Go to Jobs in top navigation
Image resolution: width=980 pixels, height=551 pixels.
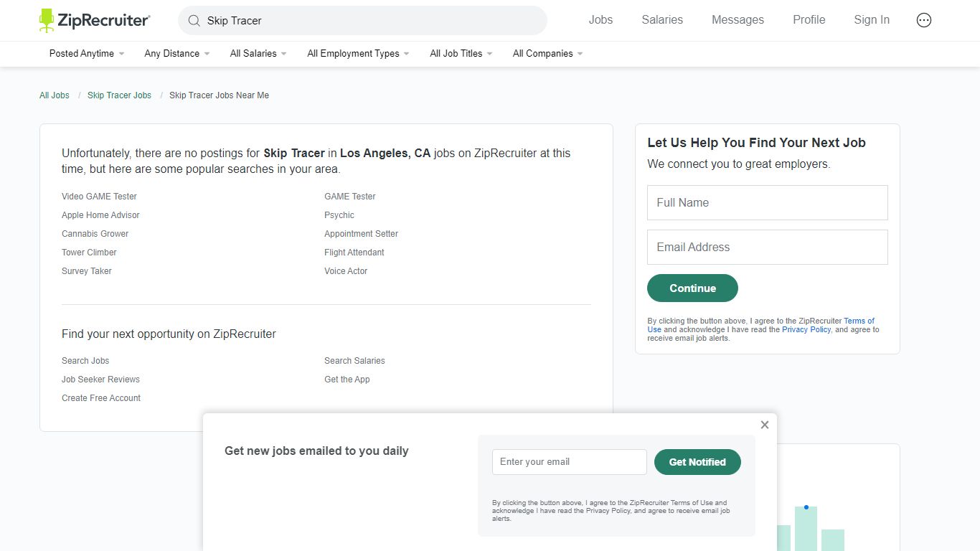pyautogui.click(x=600, y=20)
